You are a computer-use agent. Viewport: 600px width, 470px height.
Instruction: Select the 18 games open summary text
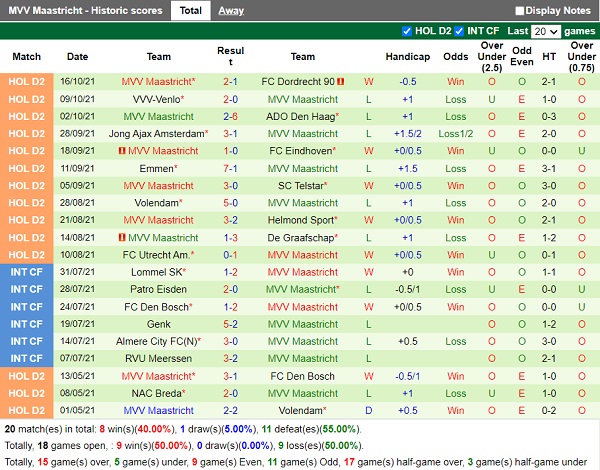pyautogui.click(x=72, y=446)
